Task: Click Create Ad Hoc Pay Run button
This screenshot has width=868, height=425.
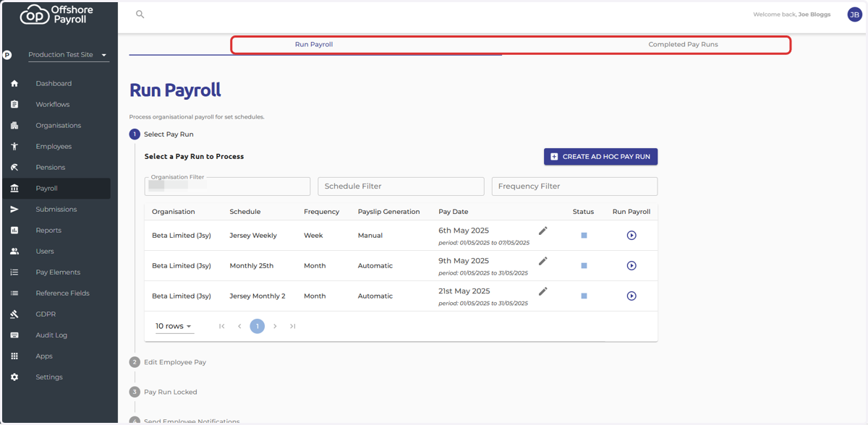Action: tap(600, 156)
